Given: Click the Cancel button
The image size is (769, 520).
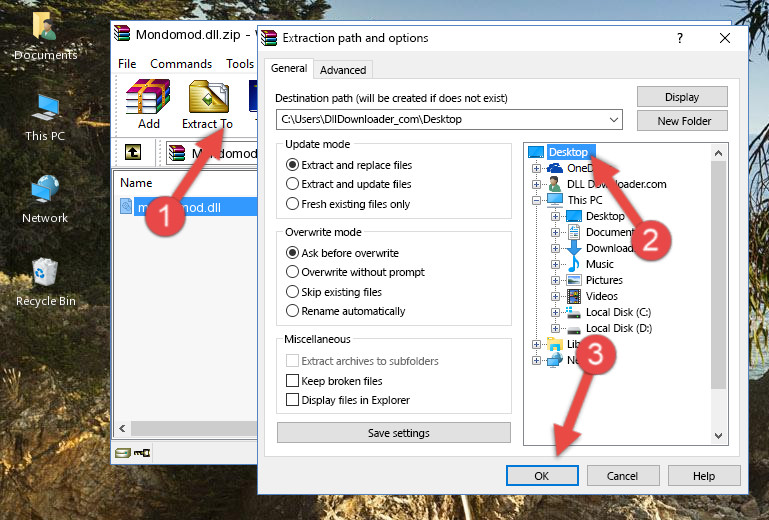Looking at the screenshot, I should click(622, 476).
